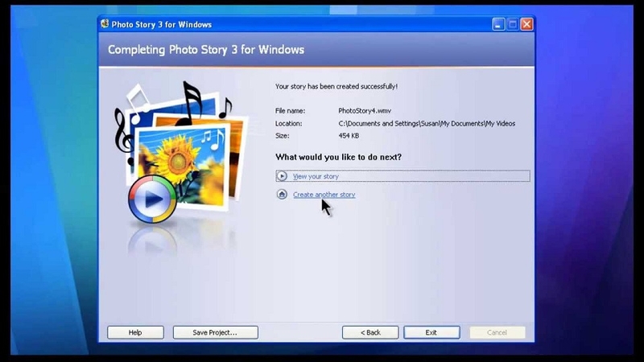The image size is (644, 362).
Task: Click the greyed-out Cancel button
Action: coord(497,332)
